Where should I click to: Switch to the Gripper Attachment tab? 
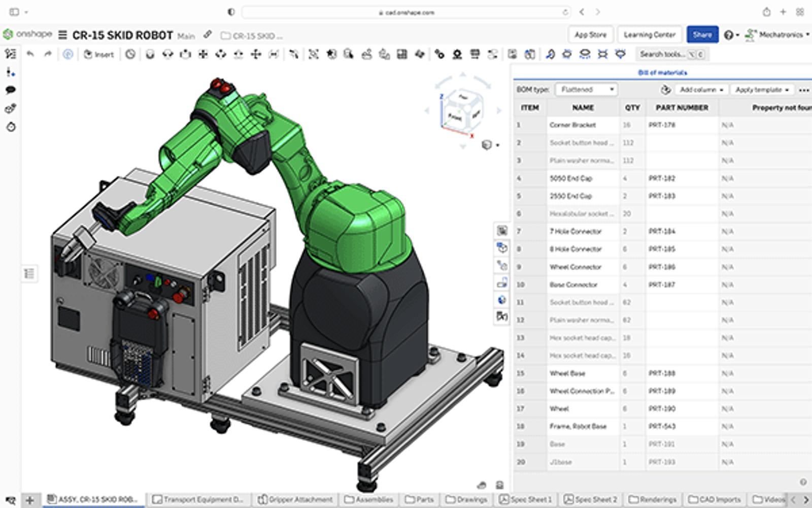295,499
